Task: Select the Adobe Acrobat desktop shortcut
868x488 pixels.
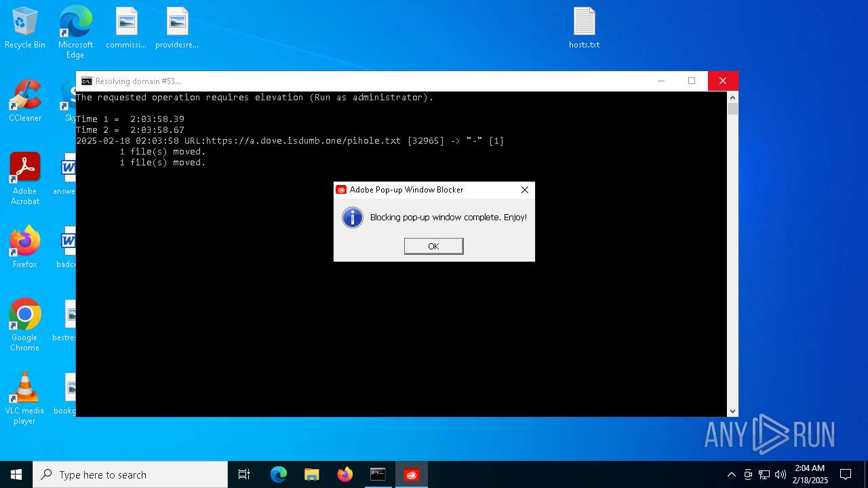Action: (25, 179)
